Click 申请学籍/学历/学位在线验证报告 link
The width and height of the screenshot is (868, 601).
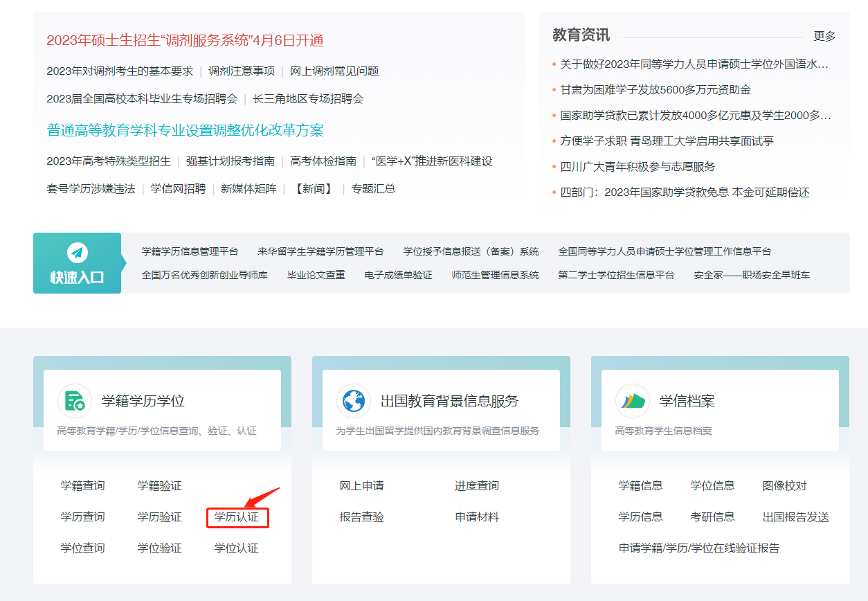pos(698,548)
